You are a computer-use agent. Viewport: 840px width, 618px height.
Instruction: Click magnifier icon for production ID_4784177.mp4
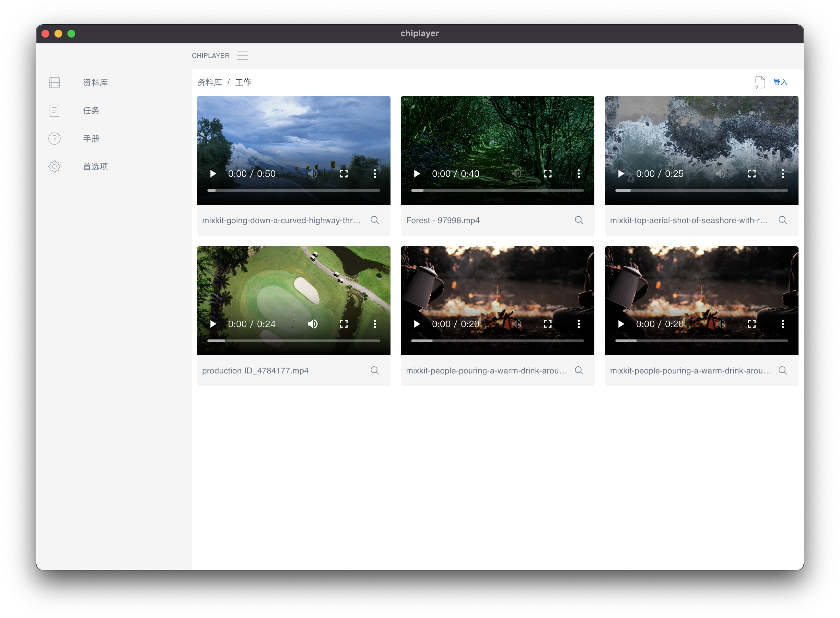pyautogui.click(x=375, y=370)
